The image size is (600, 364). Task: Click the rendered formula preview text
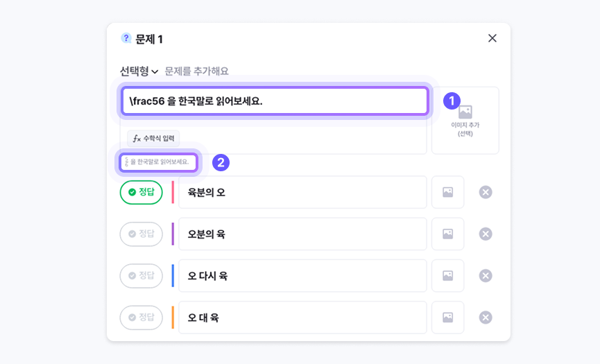tap(158, 162)
